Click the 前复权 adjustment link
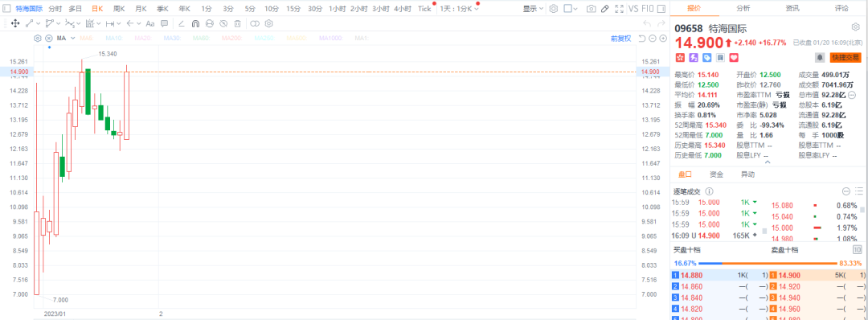 [620, 39]
